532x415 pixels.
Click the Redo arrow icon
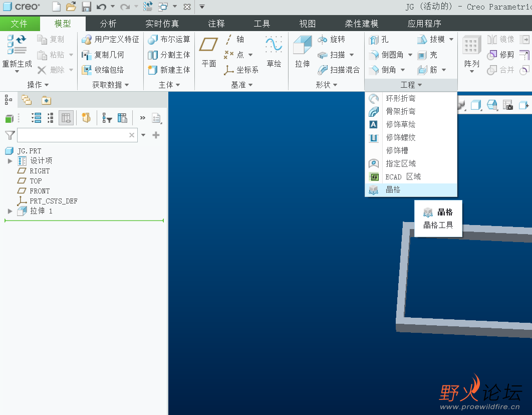tap(125, 7)
